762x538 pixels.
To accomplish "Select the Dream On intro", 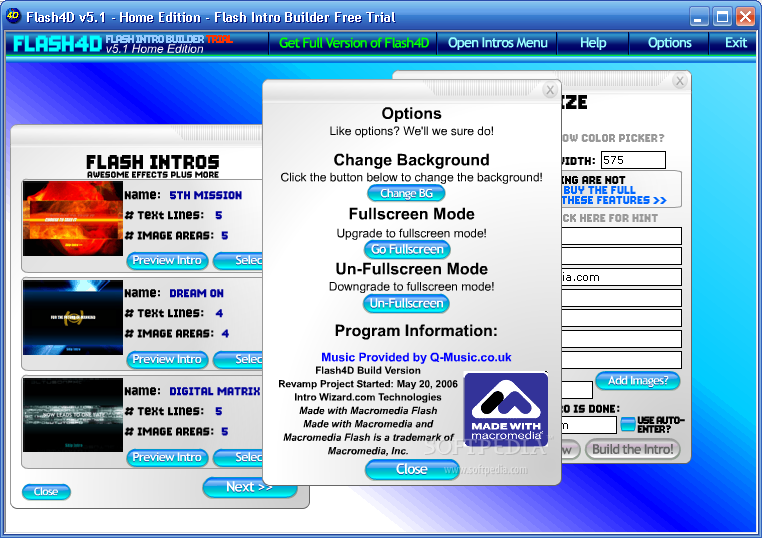I will (x=238, y=359).
